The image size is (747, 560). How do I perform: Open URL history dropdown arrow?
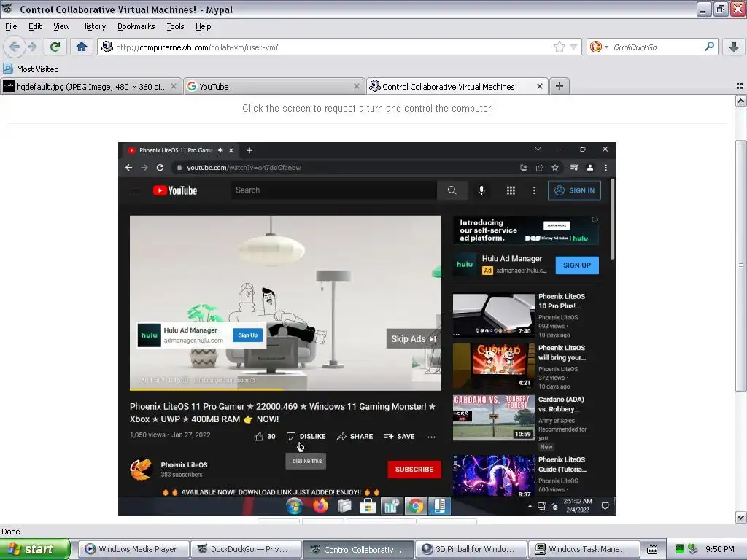[573, 47]
